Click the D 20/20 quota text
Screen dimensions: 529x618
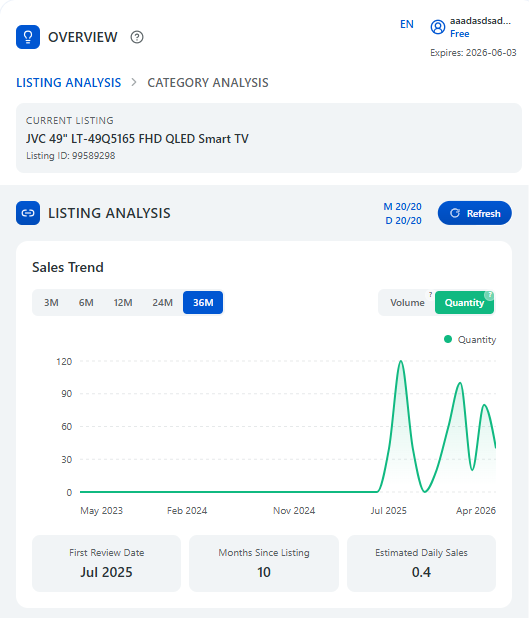click(x=403, y=221)
